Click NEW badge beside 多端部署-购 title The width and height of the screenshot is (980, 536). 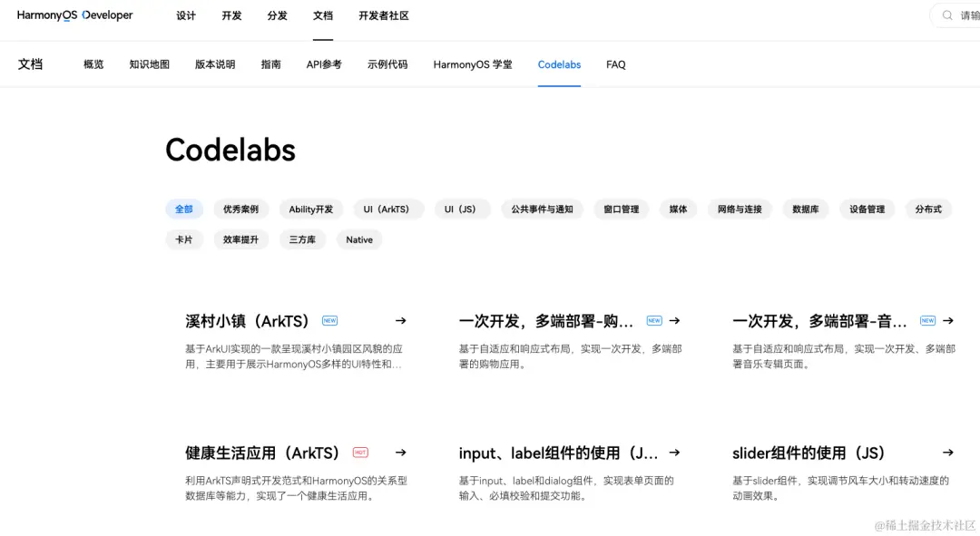[x=653, y=320]
